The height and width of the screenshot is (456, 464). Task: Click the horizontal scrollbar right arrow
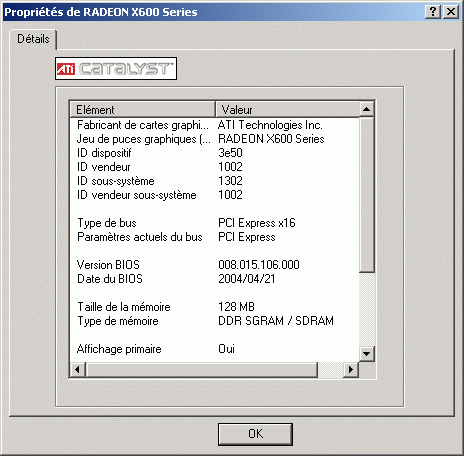tap(351, 370)
